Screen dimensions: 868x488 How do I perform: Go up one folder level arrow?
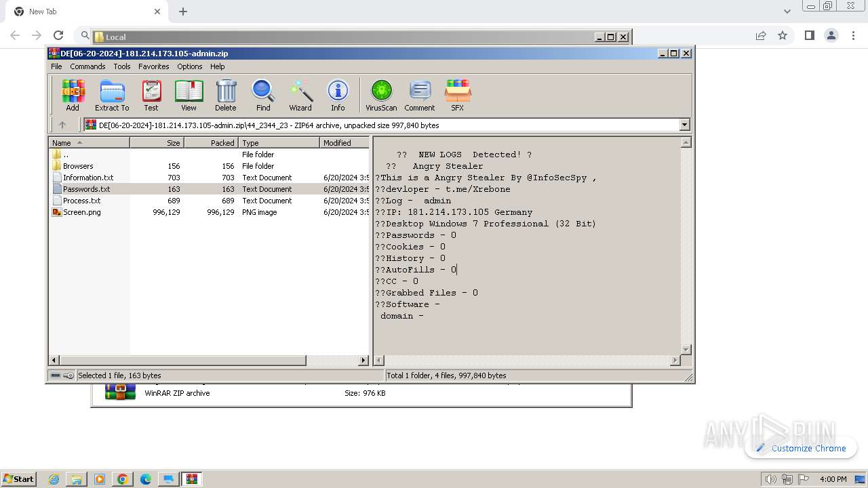click(x=62, y=125)
